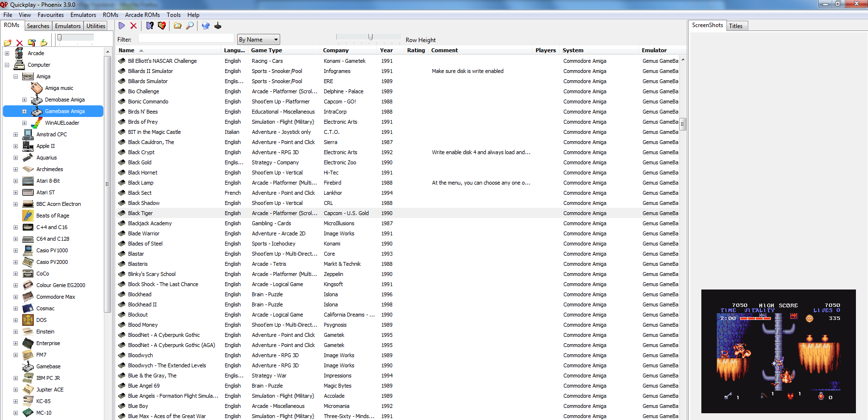
Task: Expand the Amstrad CPC node
Action: (15, 134)
